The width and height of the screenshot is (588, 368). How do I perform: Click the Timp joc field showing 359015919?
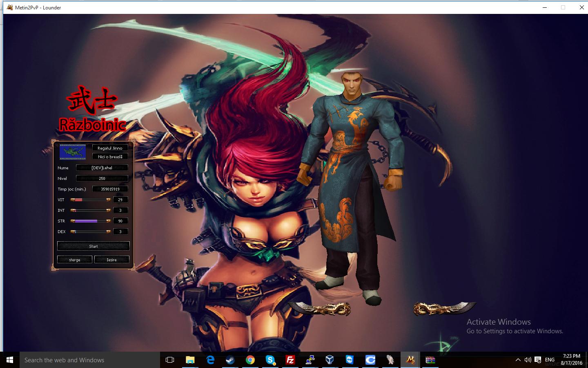(110, 189)
